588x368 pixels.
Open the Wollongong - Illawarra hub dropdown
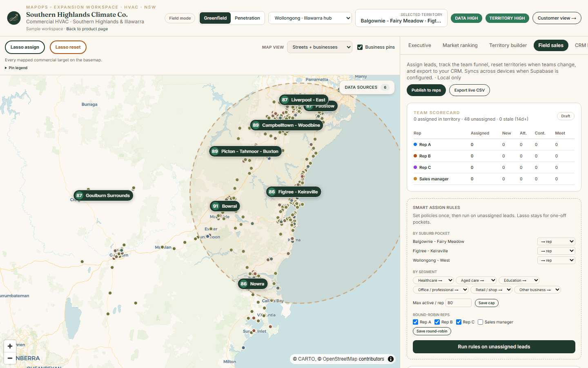click(x=310, y=18)
